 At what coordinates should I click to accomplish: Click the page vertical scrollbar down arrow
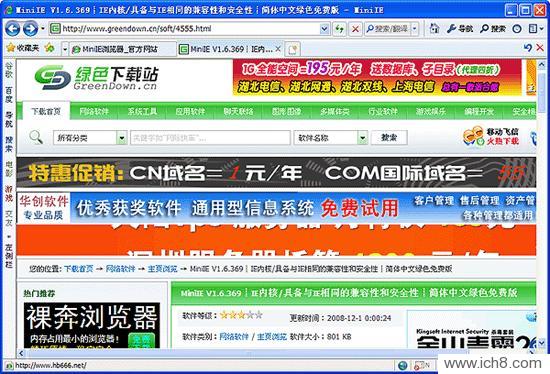click(x=541, y=342)
